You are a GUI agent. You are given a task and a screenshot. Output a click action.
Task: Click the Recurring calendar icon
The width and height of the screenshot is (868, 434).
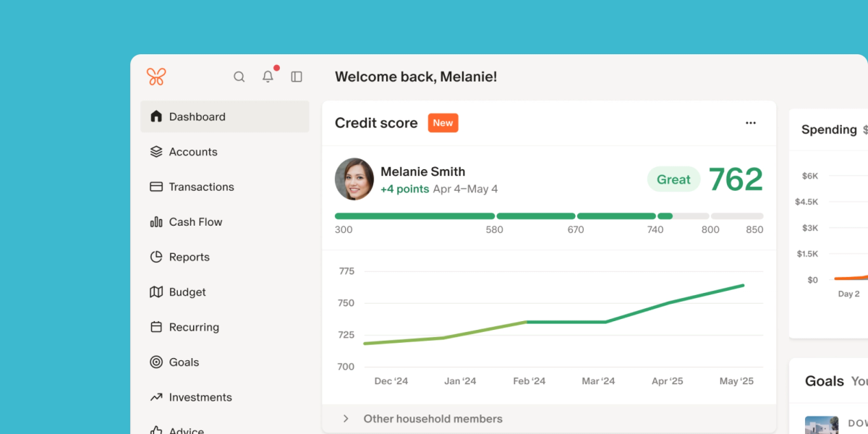point(156,327)
